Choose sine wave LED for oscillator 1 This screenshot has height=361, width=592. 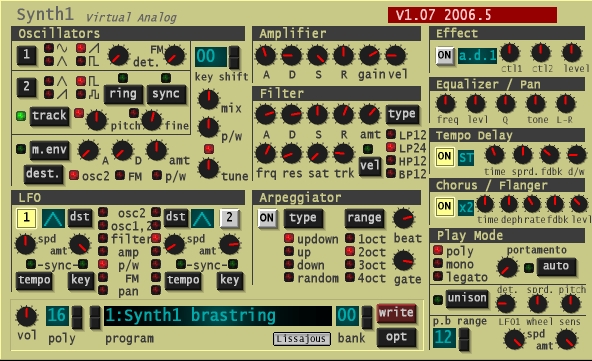pyautogui.click(x=49, y=48)
